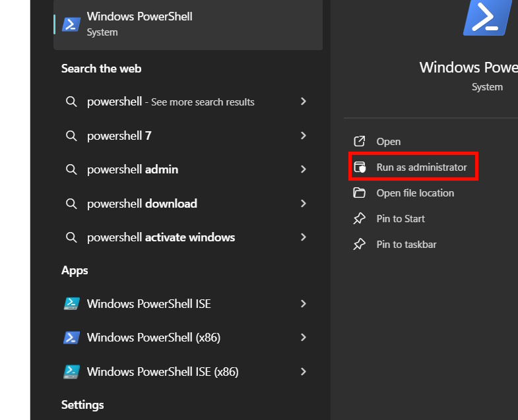Expand chevron for Windows PowerShell (x86)
Image resolution: width=518 pixels, height=420 pixels.
(304, 338)
